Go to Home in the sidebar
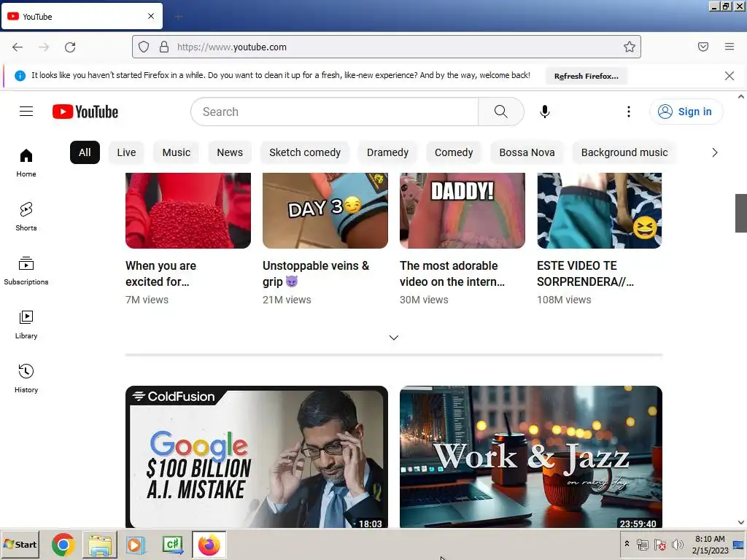 coord(26,163)
